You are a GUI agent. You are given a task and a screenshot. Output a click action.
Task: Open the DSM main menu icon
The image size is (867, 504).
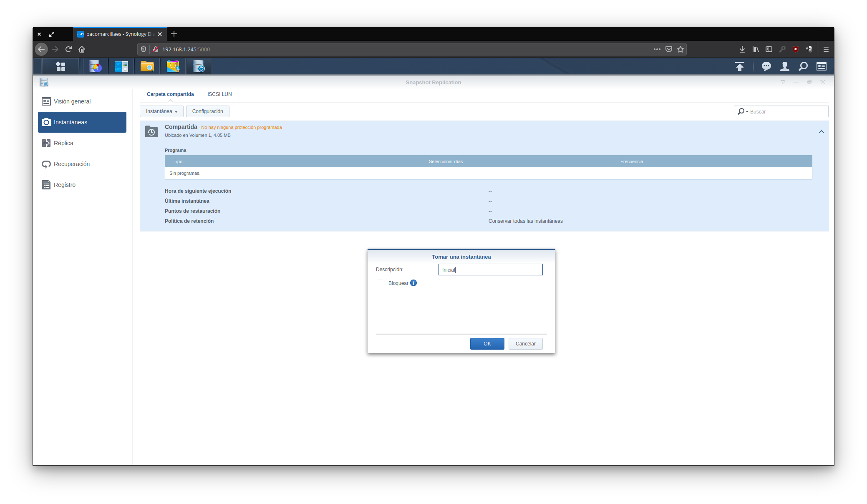point(60,66)
